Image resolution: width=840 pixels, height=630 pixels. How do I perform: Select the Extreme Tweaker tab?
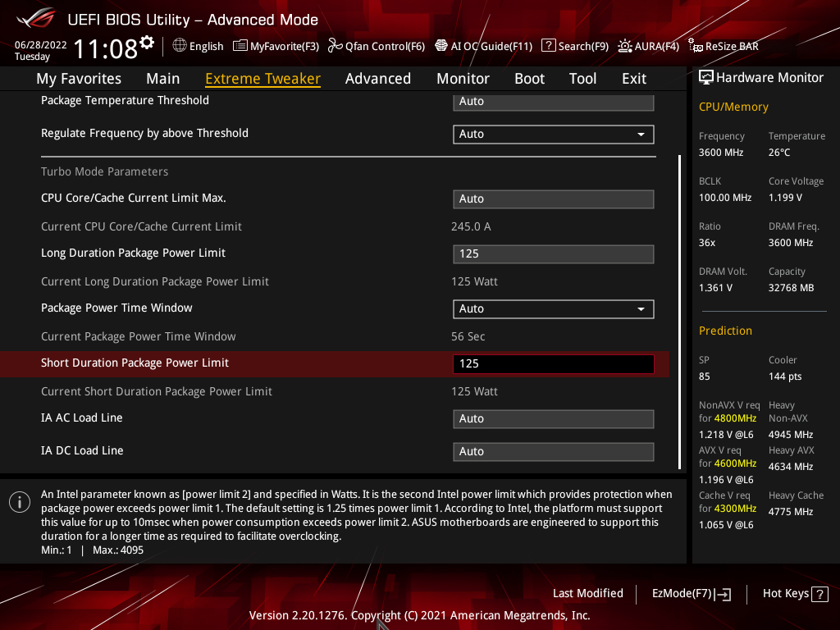[x=262, y=79]
